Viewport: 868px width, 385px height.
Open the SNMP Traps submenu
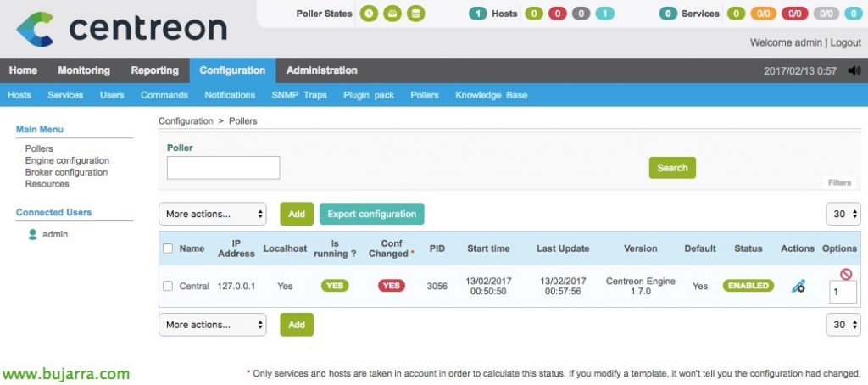pos(298,95)
